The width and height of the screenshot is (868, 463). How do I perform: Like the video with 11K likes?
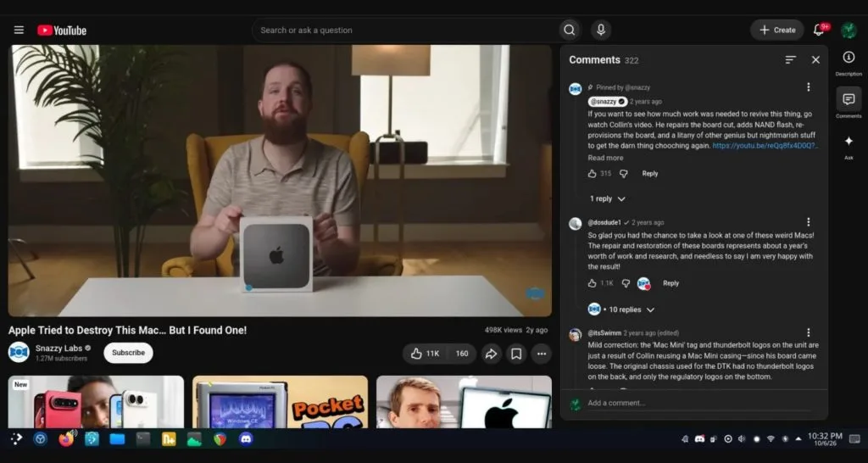[426, 354]
